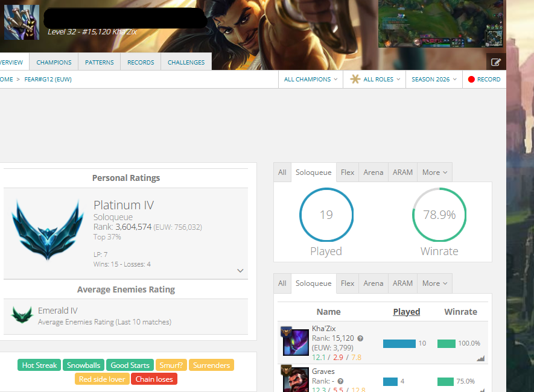Switch to the Patterns tab
The height and width of the screenshot is (392, 534).
[100, 62]
